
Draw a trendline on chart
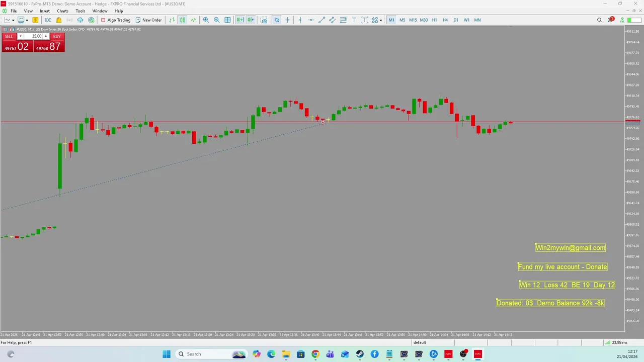[322, 20]
